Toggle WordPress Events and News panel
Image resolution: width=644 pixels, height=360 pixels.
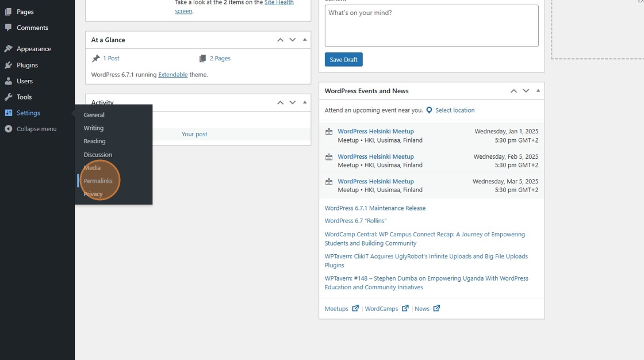point(538,91)
